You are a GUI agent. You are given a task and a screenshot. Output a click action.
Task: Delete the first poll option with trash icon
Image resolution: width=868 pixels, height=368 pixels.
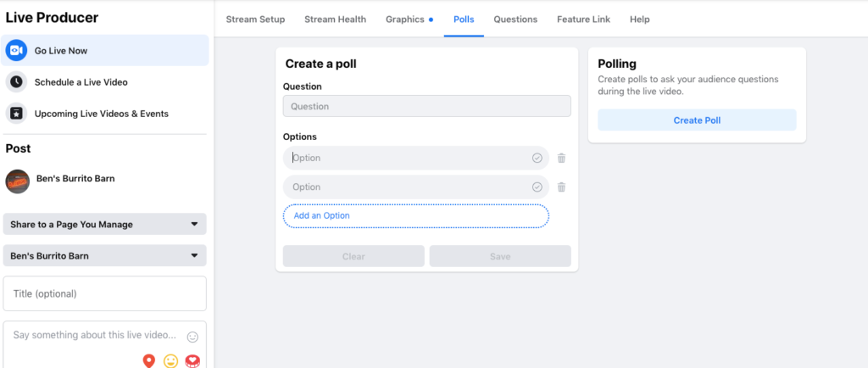point(561,159)
